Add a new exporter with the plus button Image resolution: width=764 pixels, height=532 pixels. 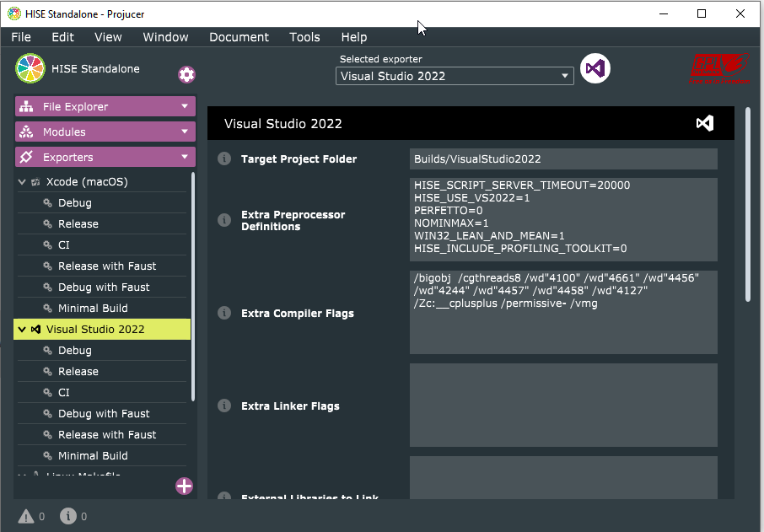184,486
